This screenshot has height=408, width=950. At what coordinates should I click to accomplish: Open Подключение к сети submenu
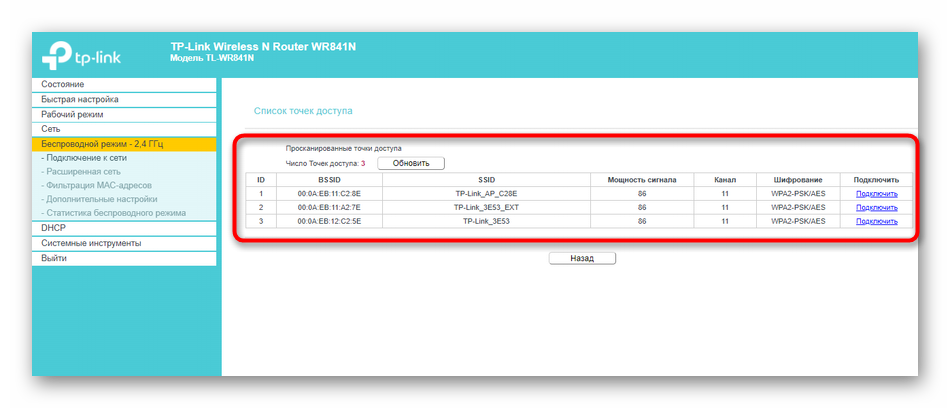point(84,158)
